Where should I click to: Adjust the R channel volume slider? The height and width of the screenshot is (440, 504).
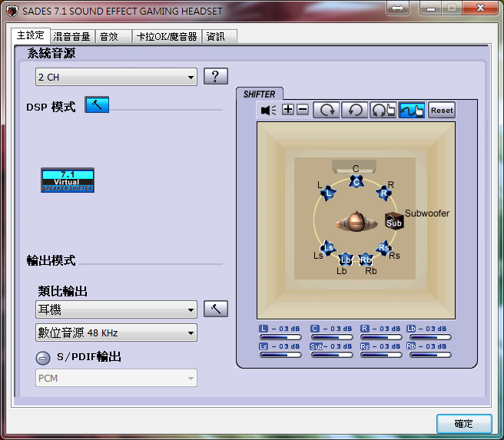click(x=381, y=337)
